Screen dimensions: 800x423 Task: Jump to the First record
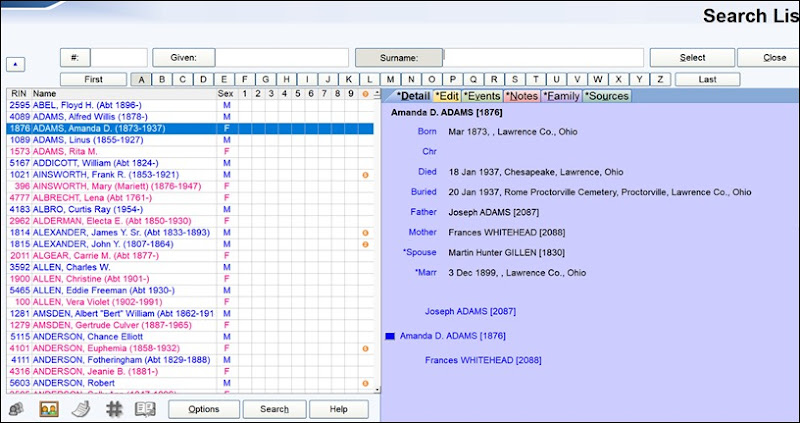click(93, 80)
